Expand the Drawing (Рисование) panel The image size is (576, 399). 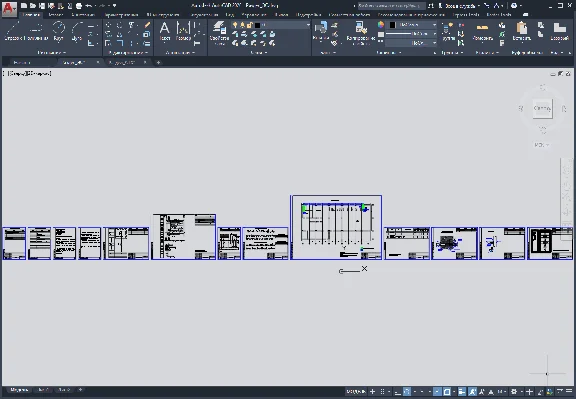click(x=51, y=53)
